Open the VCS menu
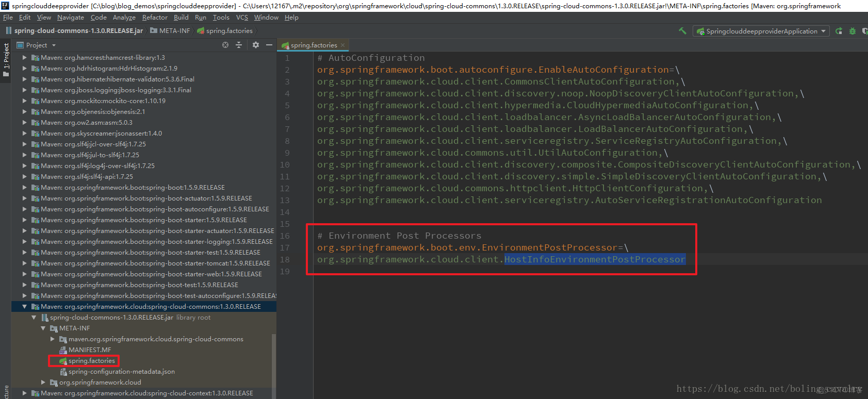The width and height of the screenshot is (868, 399). click(x=242, y=18)
